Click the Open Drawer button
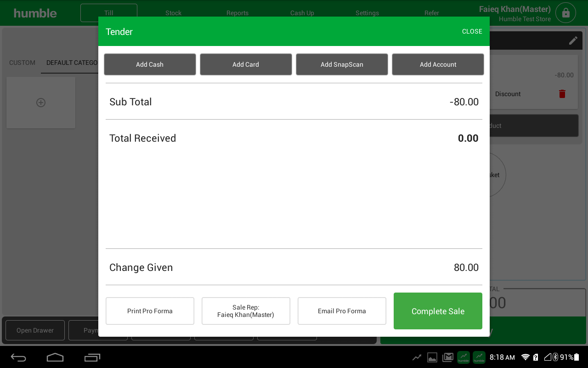The height and width of the screenshot is (368, 588). [x=35, y=330]
